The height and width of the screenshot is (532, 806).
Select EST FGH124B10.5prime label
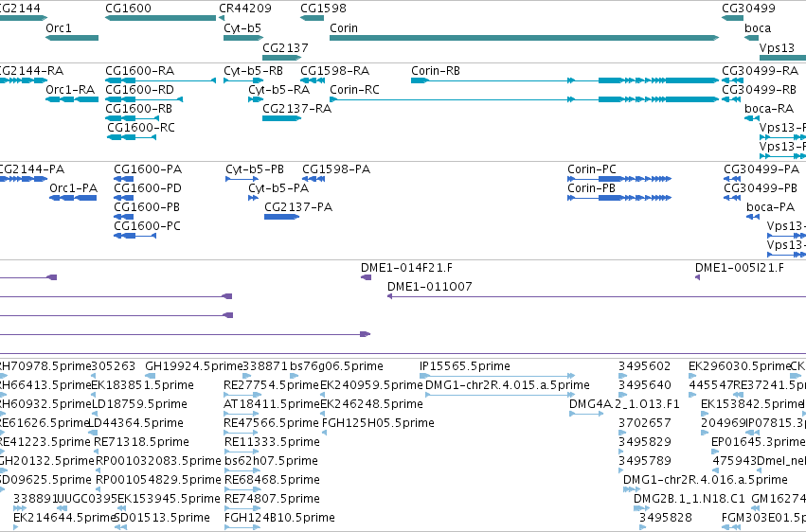tap(279, 518)
